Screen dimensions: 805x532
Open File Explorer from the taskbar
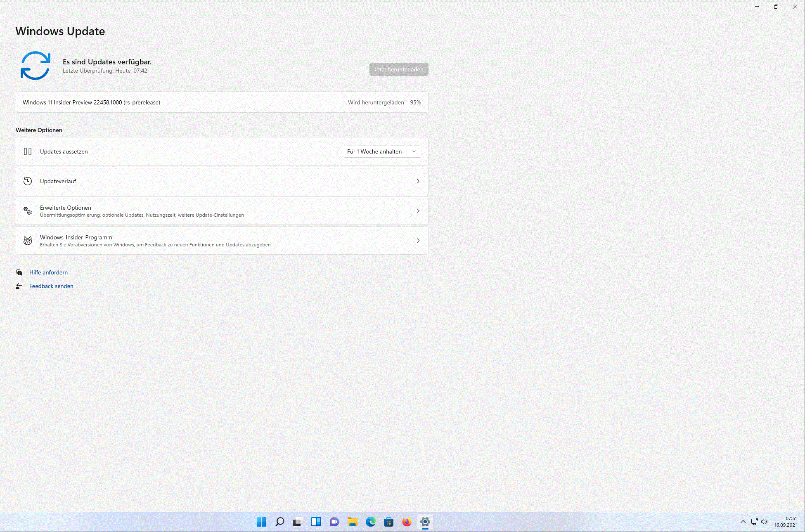[x=352, y=522]
